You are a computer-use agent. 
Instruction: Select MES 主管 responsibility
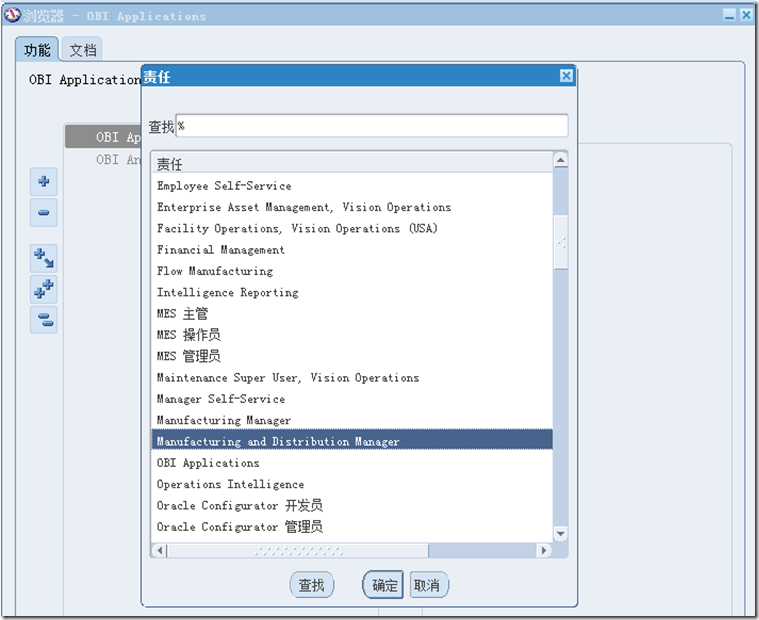[x=352, y=314]
